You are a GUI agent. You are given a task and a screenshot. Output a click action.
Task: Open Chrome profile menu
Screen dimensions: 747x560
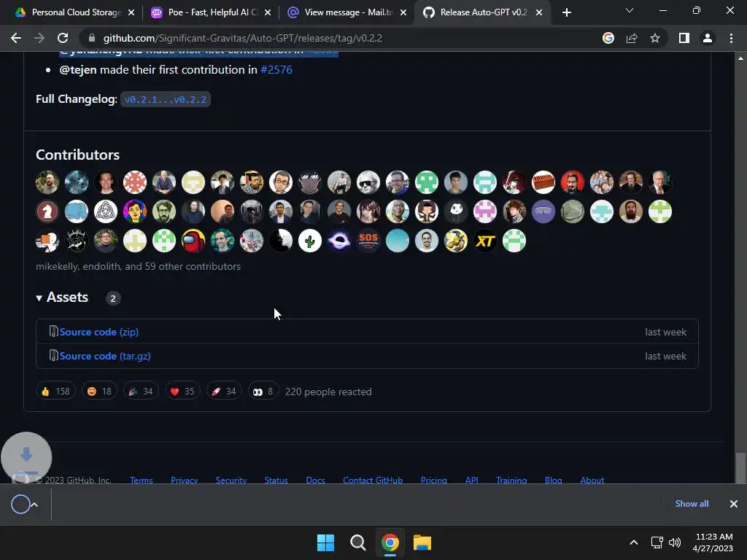[x=708, y=38]
